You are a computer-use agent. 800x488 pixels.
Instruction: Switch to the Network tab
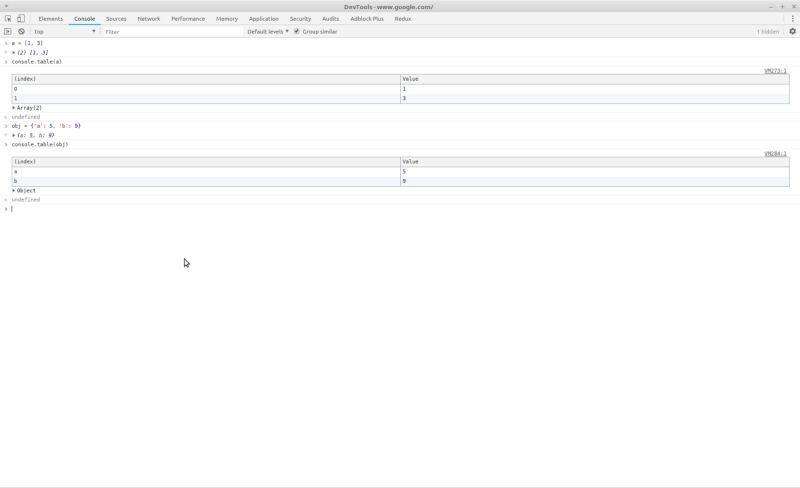pos(148,18)
